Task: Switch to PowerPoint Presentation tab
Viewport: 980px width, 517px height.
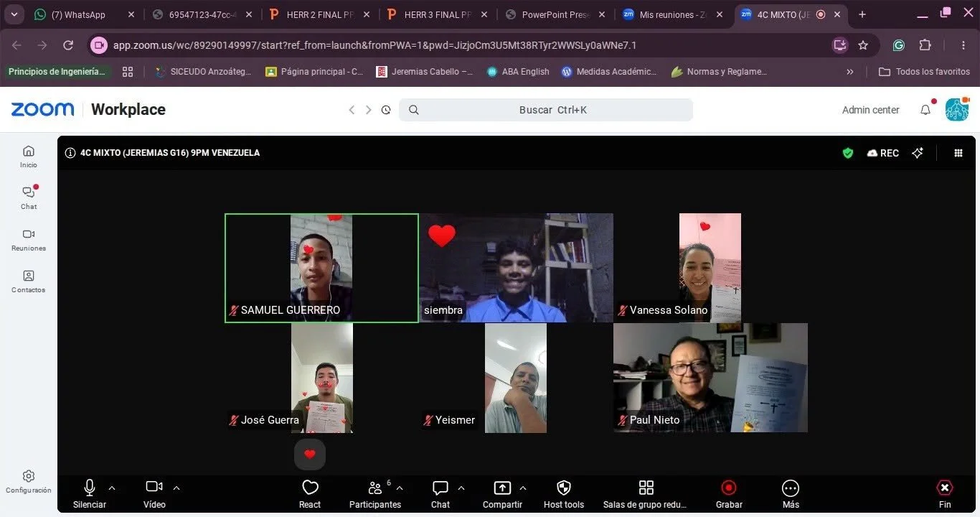Action: coord(555,14)
